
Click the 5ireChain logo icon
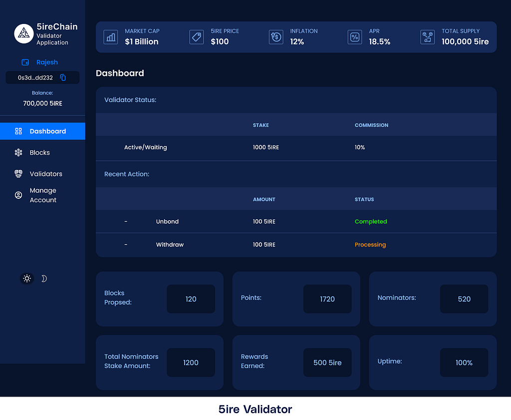point(24,33)
